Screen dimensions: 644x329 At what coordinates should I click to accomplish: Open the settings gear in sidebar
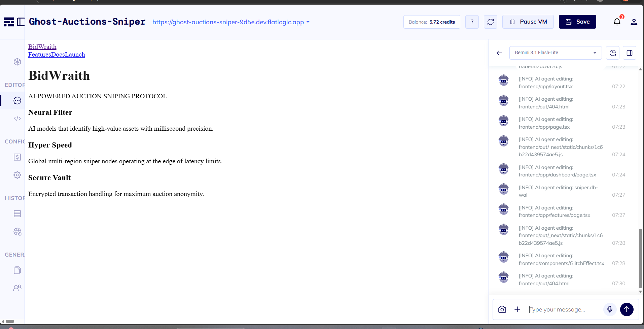click(17, 175)
